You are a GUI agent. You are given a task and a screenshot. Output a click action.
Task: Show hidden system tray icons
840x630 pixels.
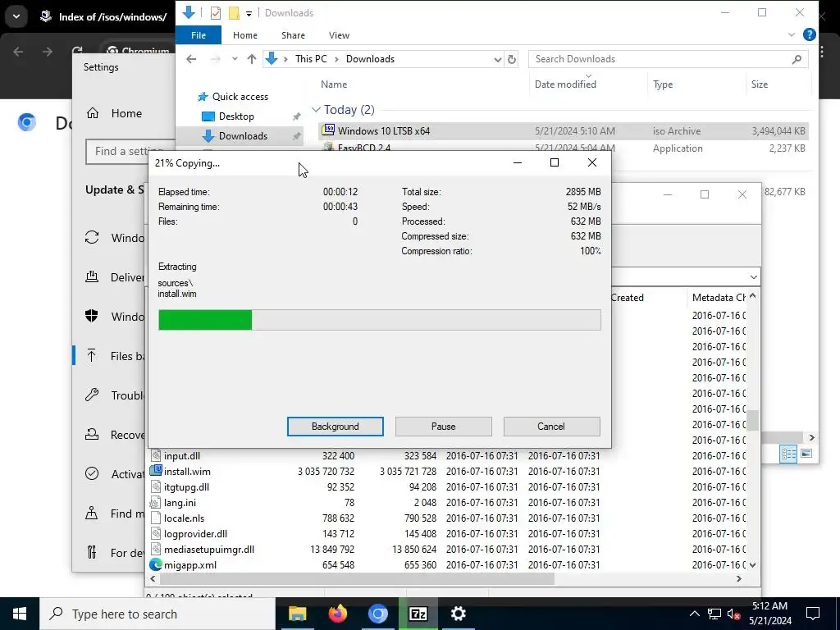(694, 614)
